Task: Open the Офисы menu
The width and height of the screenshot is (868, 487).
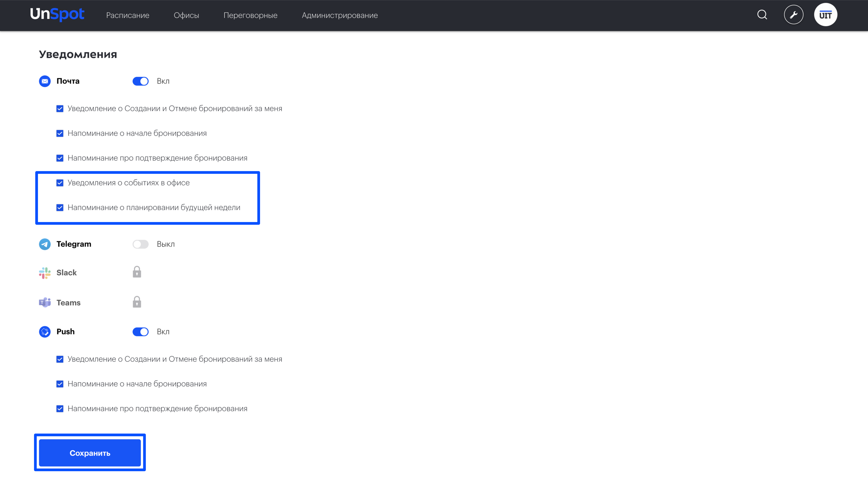Action: coord(186,15)
